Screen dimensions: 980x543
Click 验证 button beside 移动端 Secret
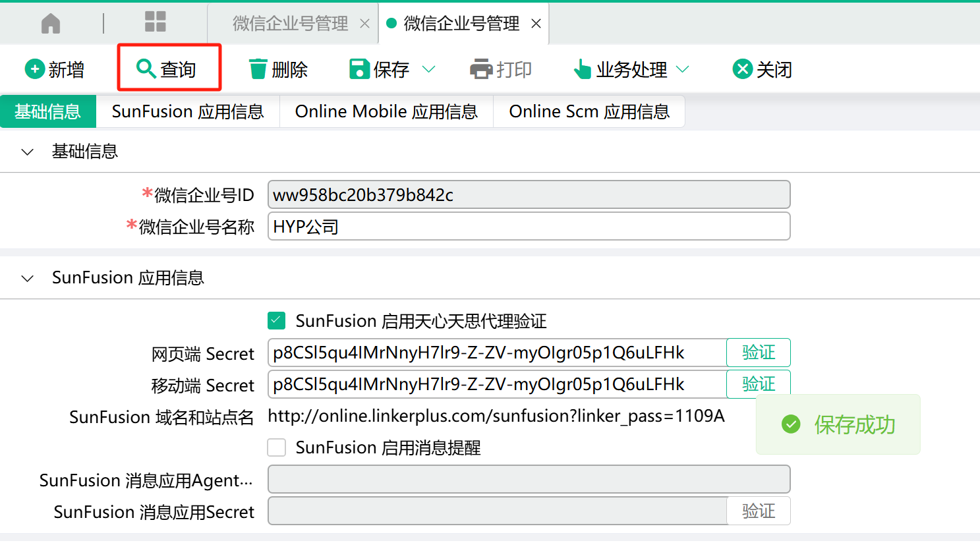(x=758, y=384)
